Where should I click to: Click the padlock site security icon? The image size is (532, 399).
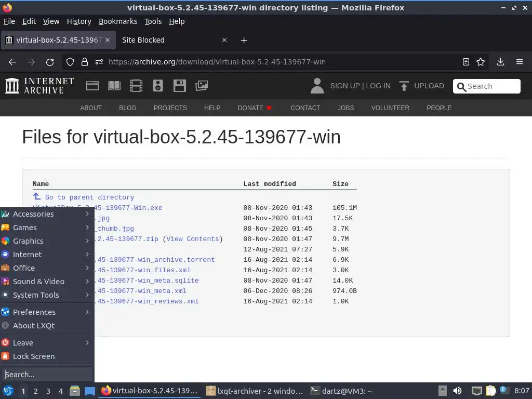85,62
